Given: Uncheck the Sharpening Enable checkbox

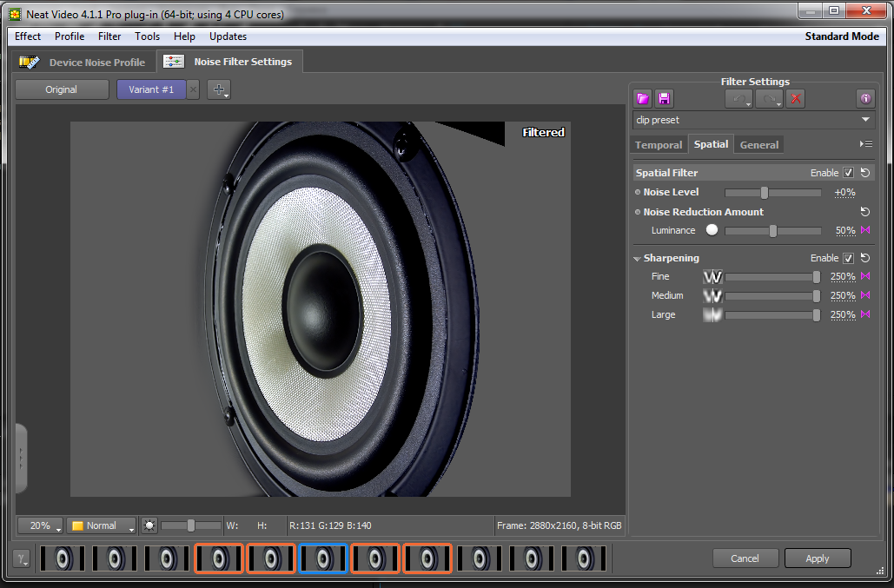Looking at the screenshot, I should coord(849,258).
